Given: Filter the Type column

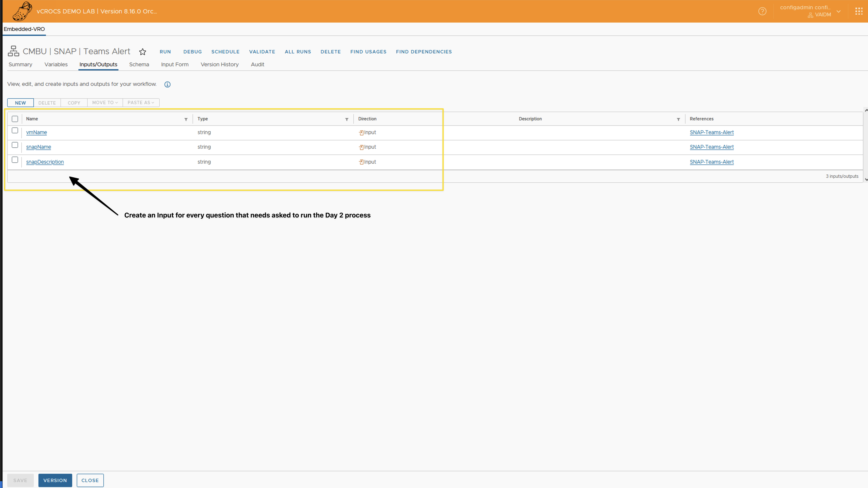Looking at the screenshot, I should [347, 119].
